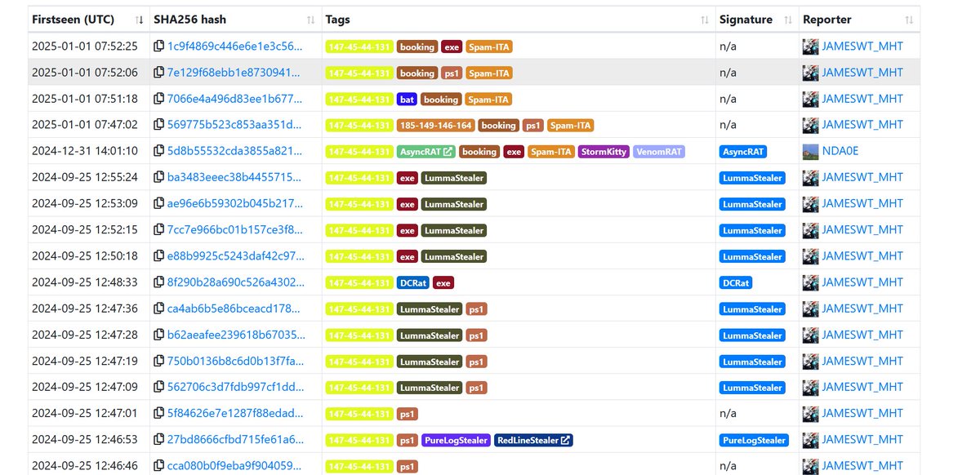
Task: Click n/a signature in 07:51:18 row
Action: tap(728, 99)
